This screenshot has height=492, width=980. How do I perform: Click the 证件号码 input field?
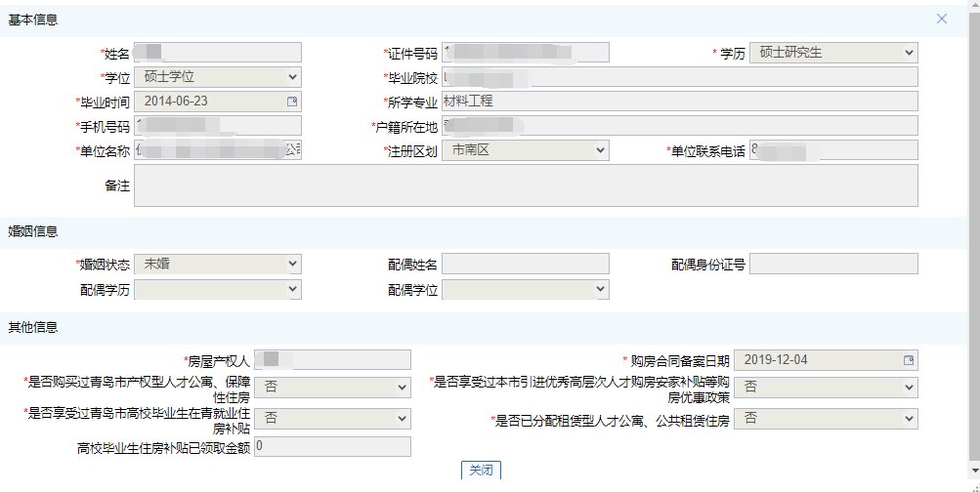(x=526, y=53)
